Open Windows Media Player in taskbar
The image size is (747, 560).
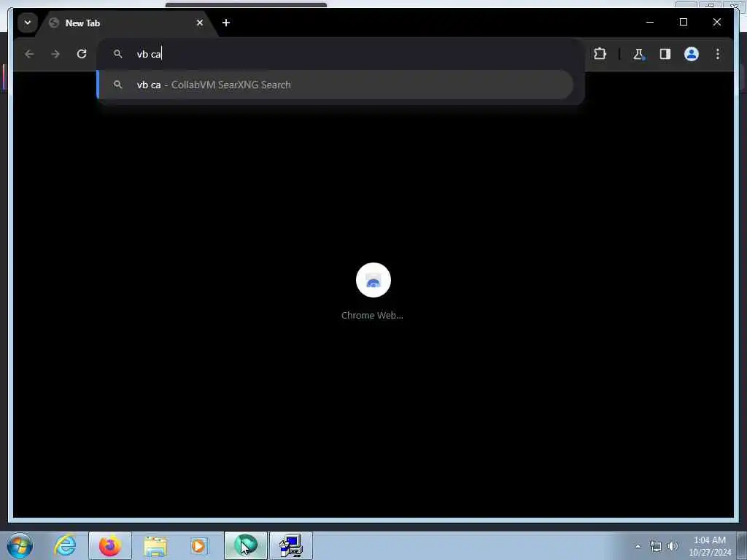(199, 545)
